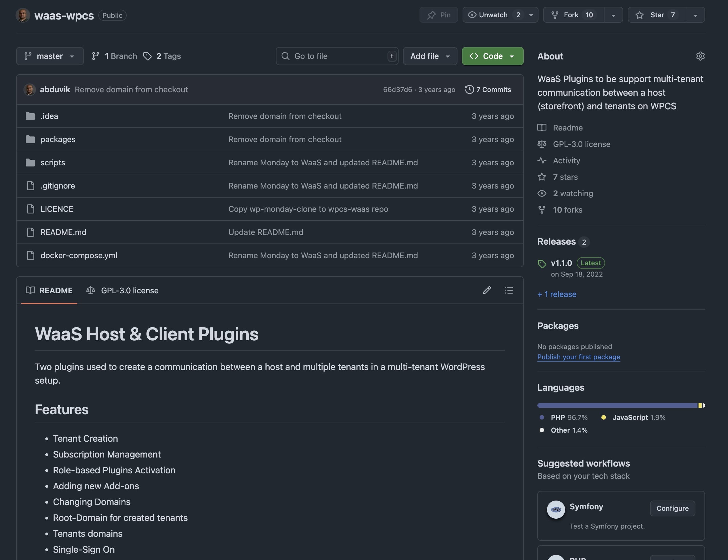Viewport: 728px width, 560px height.
Task: Click the .idea folder icon
Action: pos(30,116)
